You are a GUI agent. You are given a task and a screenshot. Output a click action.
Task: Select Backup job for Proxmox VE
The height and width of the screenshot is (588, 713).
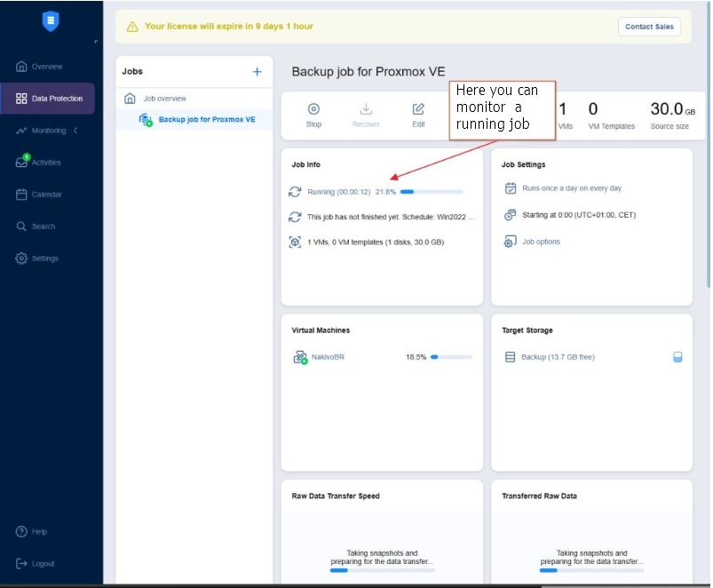pyautogui.click(x=206, y=119)
